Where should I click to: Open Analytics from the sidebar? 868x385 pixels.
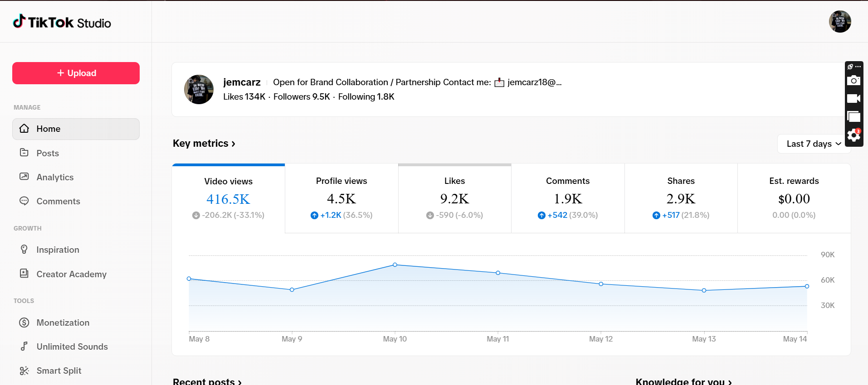click(x=76, y=177)
